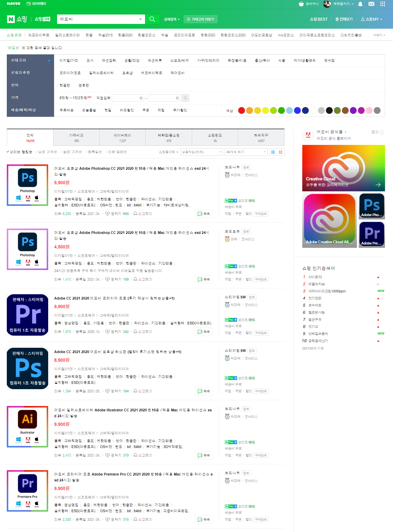Open the Naver services grid icon
This screenshot has height=532, width=393.
click(x=383, y=4)
